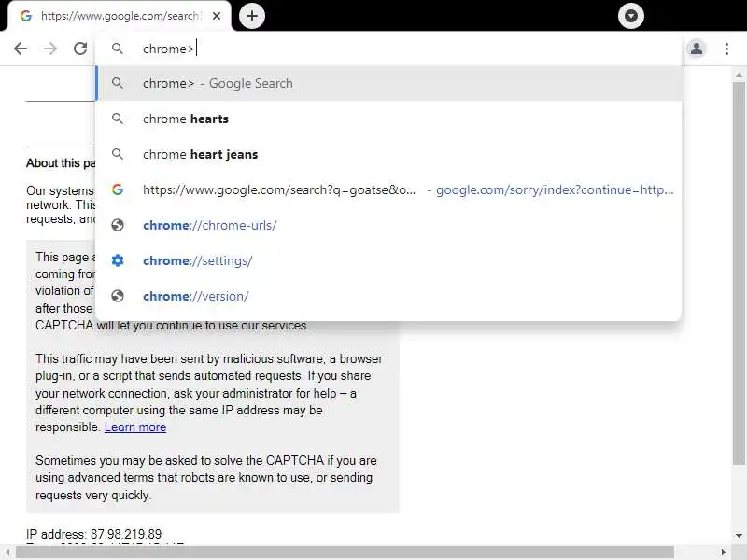
Task: Focus the address bar containing 'chrome>'
Action: [x=388, y=49]
